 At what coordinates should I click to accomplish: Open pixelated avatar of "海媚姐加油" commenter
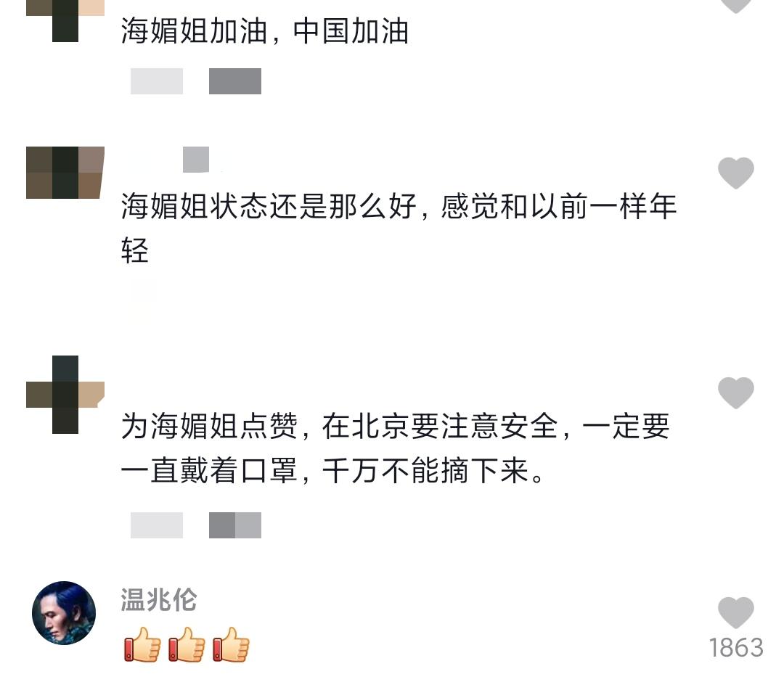65,20
